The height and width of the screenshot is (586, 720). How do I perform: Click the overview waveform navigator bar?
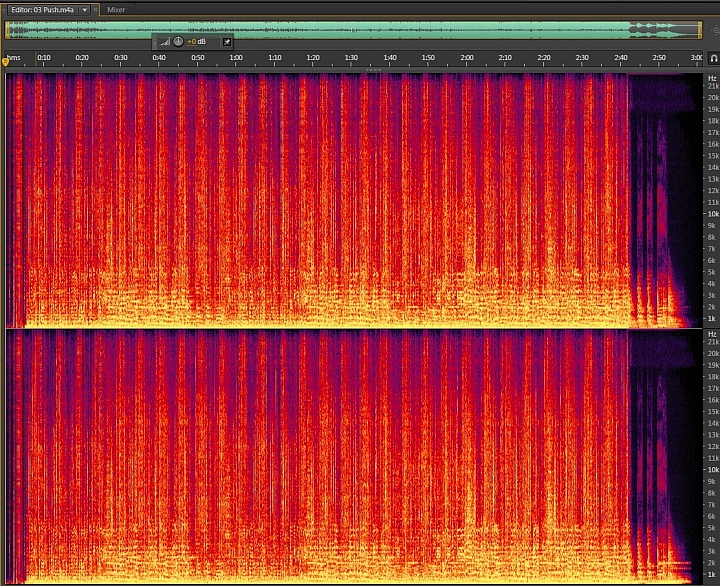point(354,30)
